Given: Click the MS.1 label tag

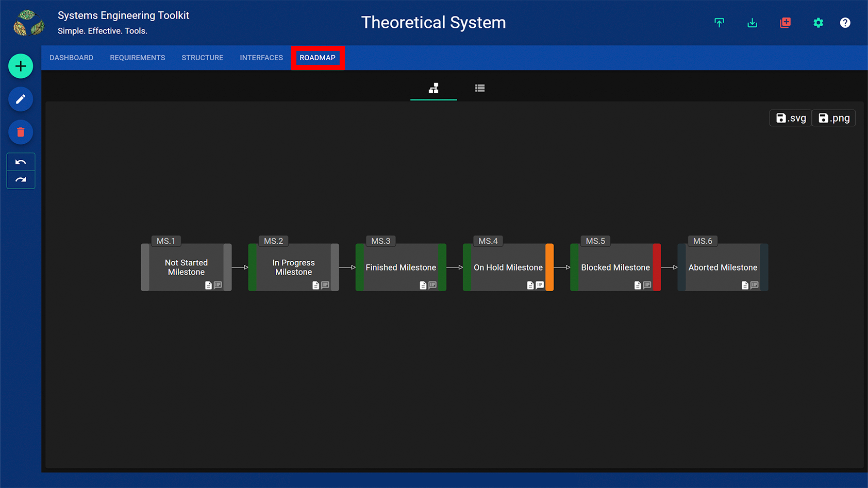Looking at the screenshot, I should coord(166,241).
